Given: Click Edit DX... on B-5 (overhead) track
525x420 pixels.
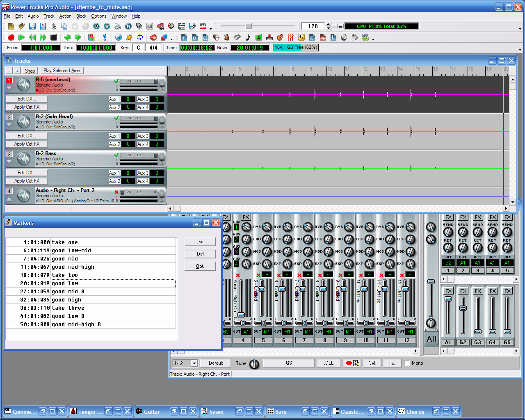Looking at the screenshot, I should click(27, 99).
